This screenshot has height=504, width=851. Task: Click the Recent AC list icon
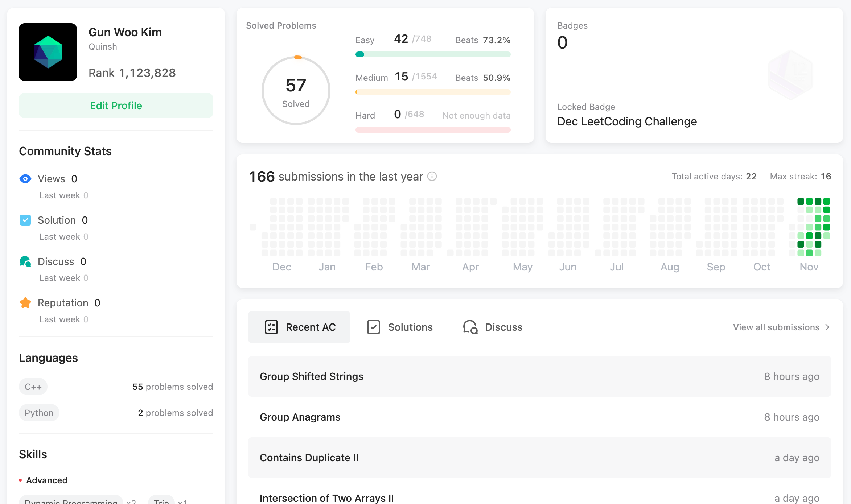point(271,327)
